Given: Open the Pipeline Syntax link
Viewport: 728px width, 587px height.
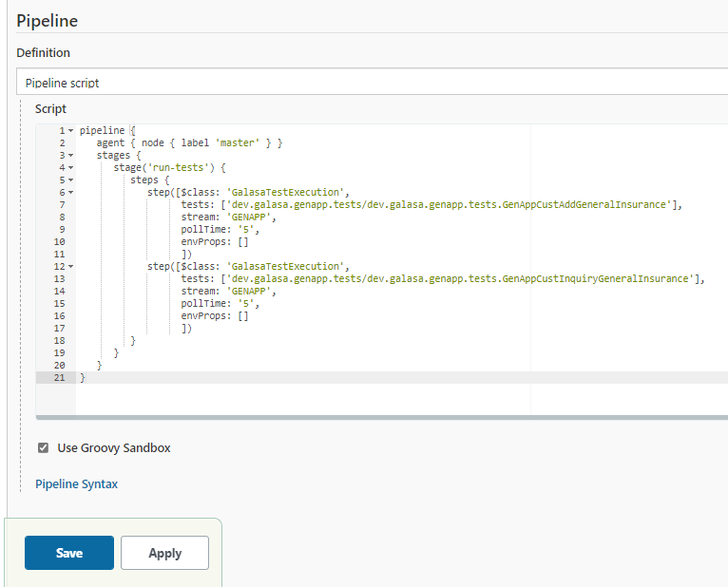Looking at the screenshot, I should (77, 484).
